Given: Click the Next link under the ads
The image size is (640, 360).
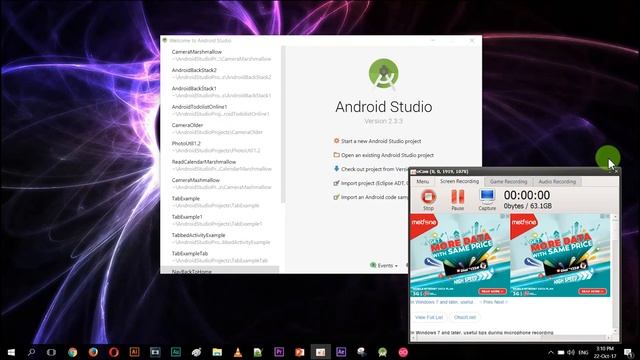Looking at the screenshot, I should point(500,302).
